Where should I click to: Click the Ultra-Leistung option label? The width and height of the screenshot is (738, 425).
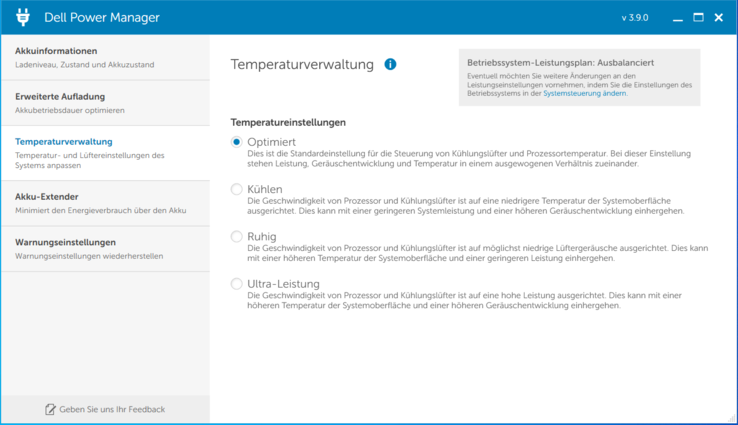point(283,284)
